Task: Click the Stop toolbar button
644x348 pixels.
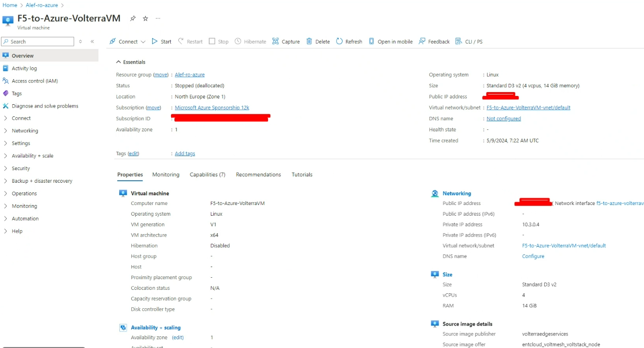Action: [219, 42]
